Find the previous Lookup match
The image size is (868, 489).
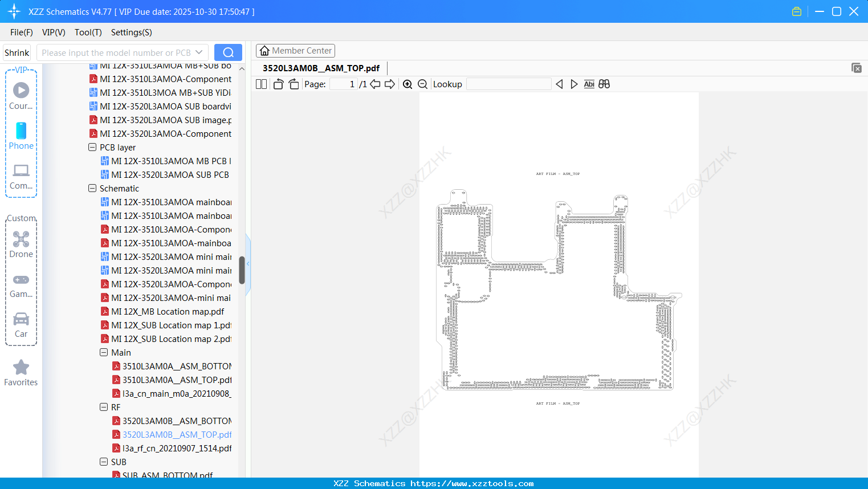559,84
